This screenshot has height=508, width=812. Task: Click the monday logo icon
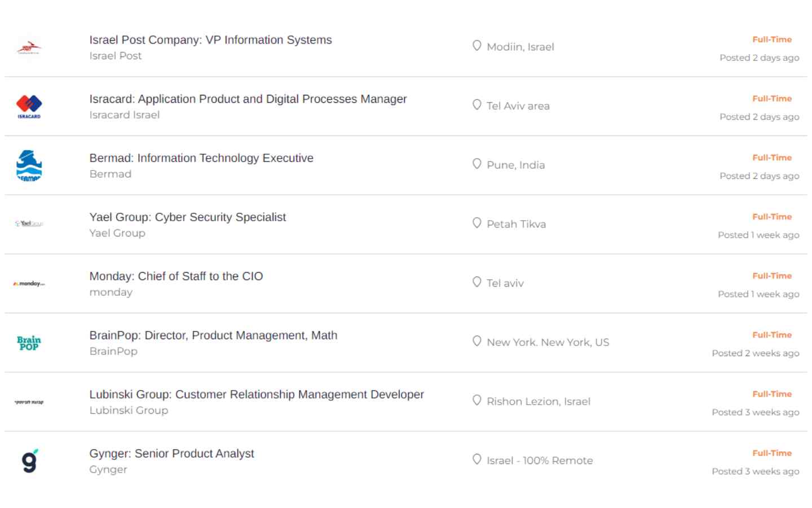coord(29,283)
